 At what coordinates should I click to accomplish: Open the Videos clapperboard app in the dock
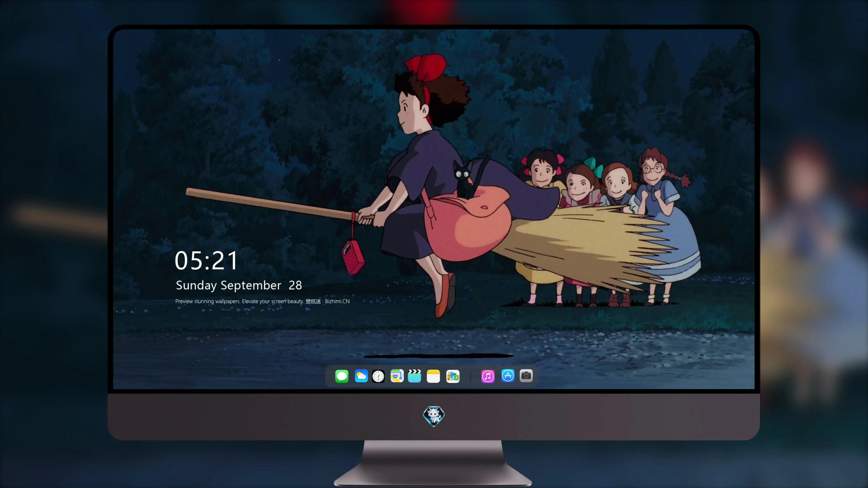click(415, 376)
